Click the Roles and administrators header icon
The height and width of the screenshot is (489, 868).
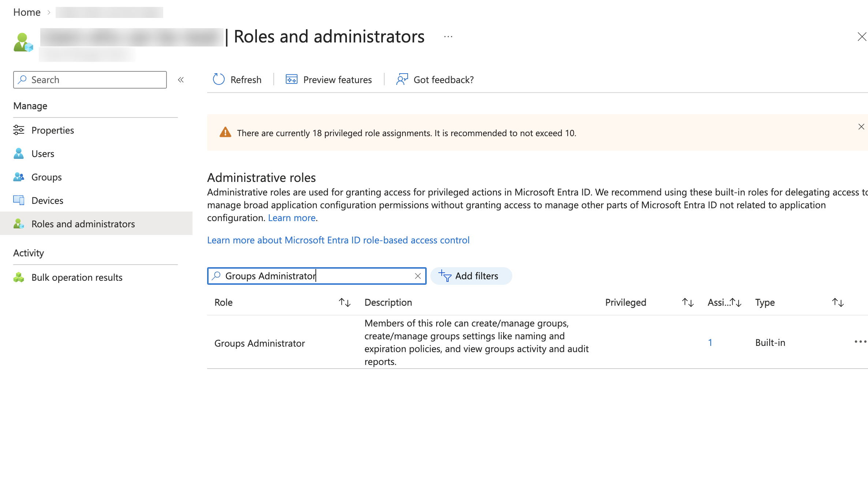(23, 42)
